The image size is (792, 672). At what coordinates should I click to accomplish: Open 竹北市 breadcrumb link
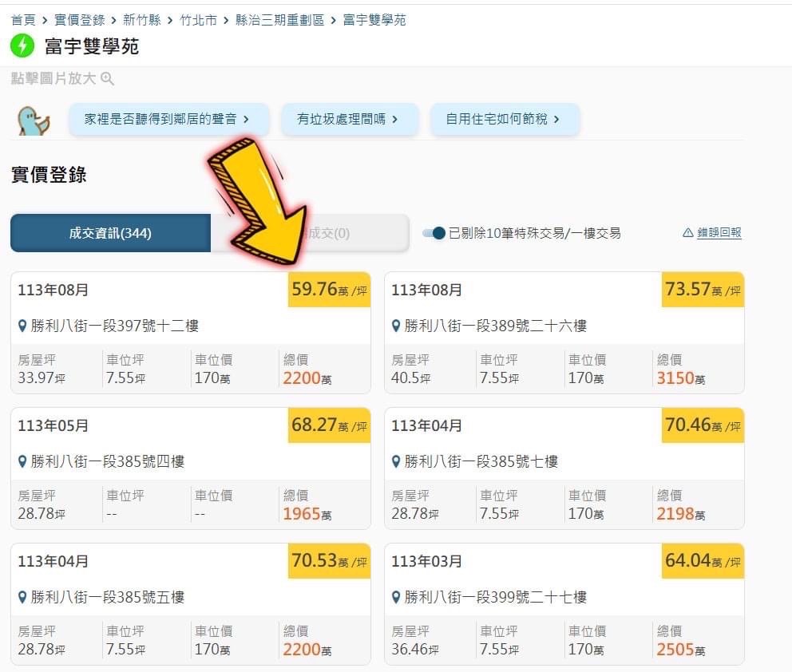199,20
